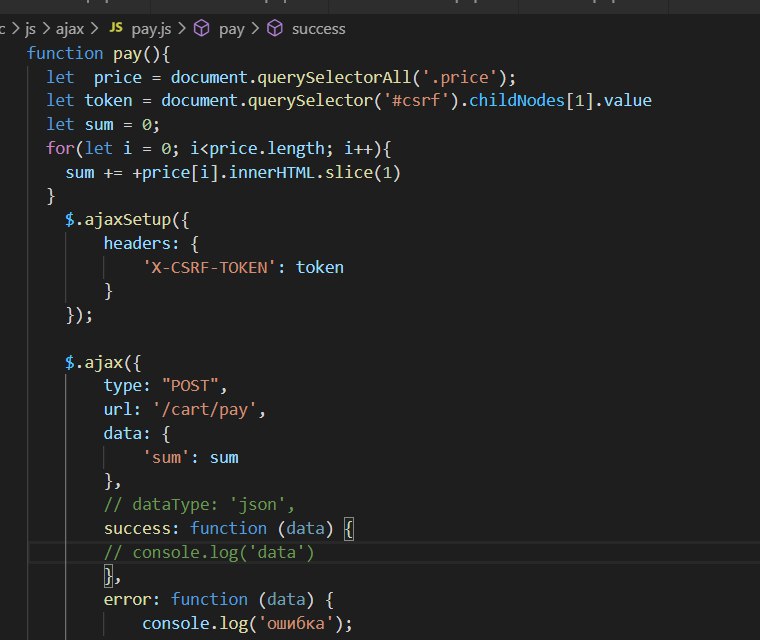Click on '$.ajax({' call
This screenshot has height=640, width=760.
[x=103, y=362]
